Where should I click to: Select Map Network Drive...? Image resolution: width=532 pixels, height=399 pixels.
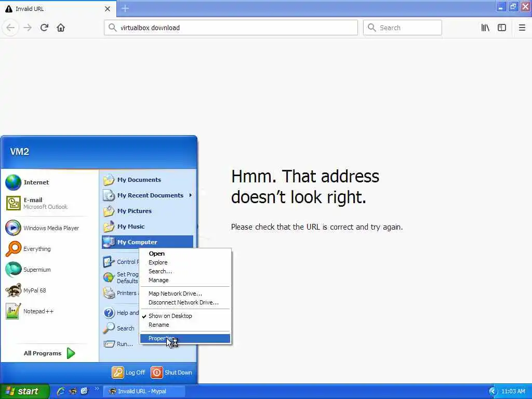(185, 294)
